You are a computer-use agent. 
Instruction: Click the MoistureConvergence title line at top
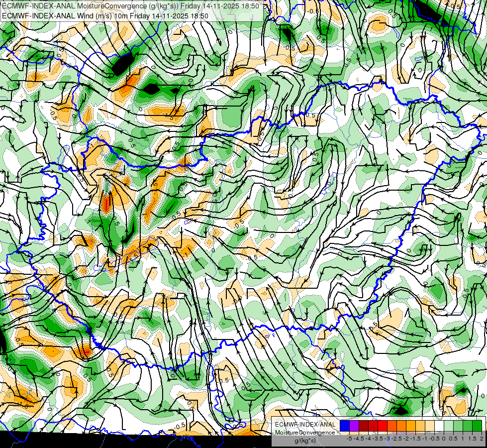point(131,6)
